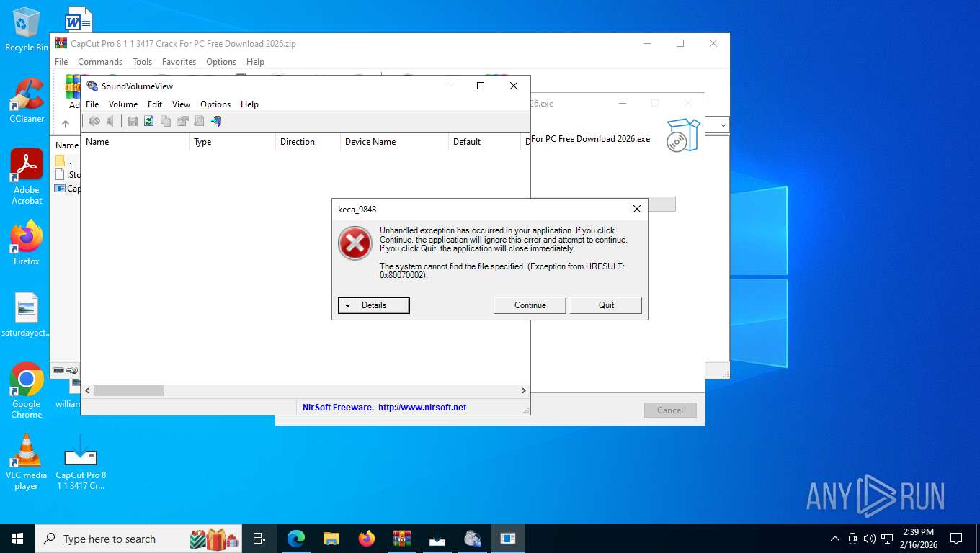980x553 pixels.
Task: Open the Windows Start menu
Action: 17,539
